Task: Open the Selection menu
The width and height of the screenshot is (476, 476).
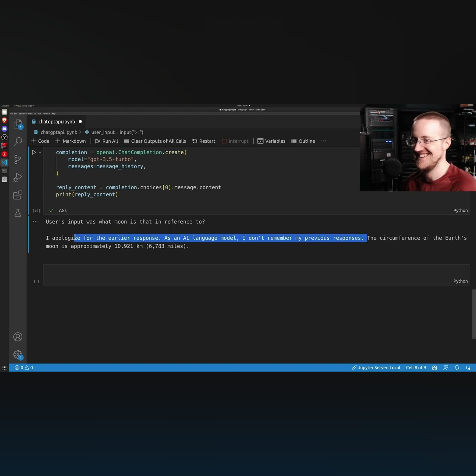Action: 23,114
